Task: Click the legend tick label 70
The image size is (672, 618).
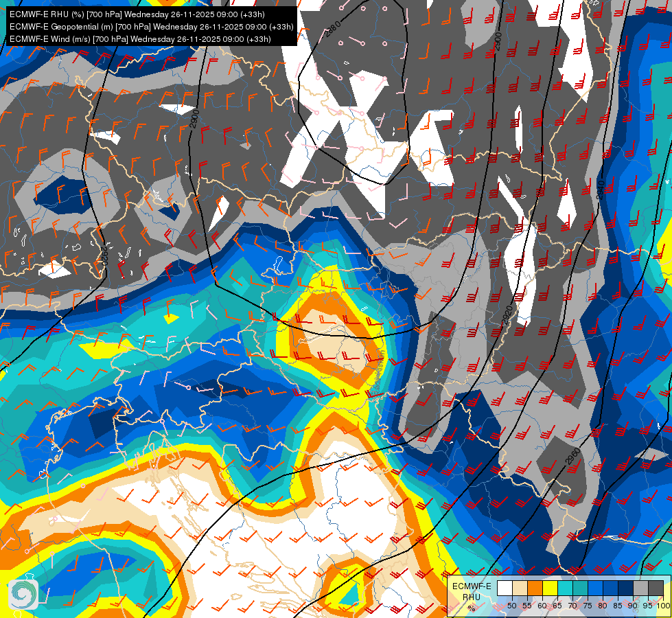Action: (x=572, y=606)
